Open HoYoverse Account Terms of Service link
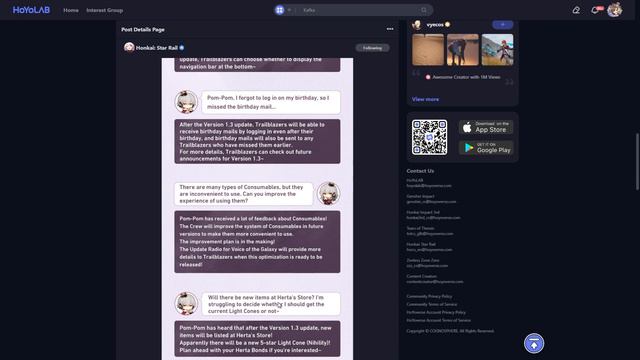 pos(438,320)
